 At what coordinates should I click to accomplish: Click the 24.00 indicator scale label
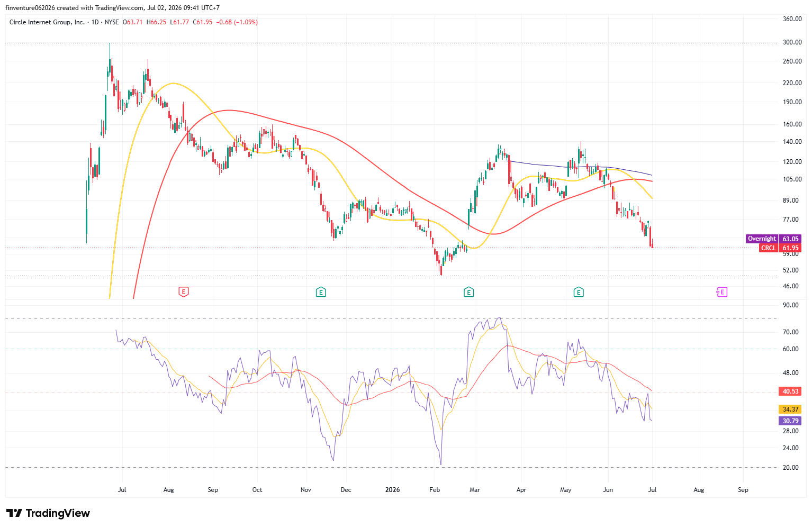[791, 448]
